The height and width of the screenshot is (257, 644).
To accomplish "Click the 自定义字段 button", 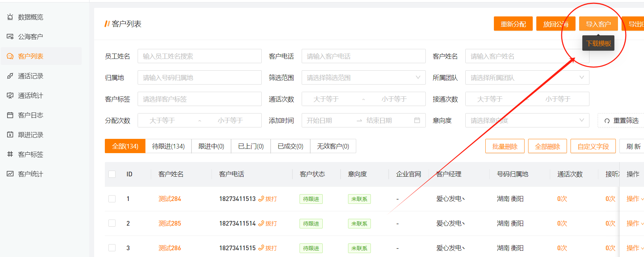I will click(x=593, y=146).
